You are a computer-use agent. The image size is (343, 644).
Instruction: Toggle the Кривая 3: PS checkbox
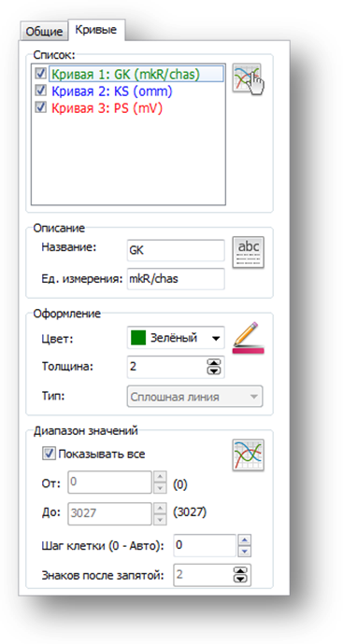click(41, 107)
